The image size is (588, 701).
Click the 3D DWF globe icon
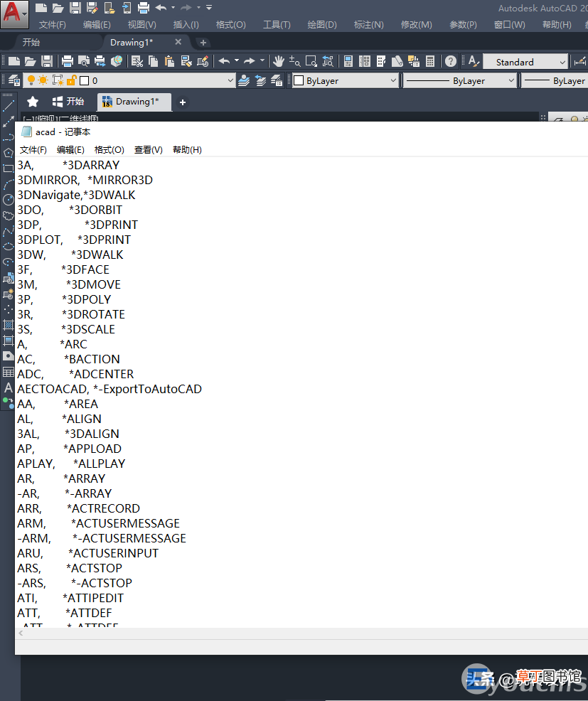[x=117, y=61]
